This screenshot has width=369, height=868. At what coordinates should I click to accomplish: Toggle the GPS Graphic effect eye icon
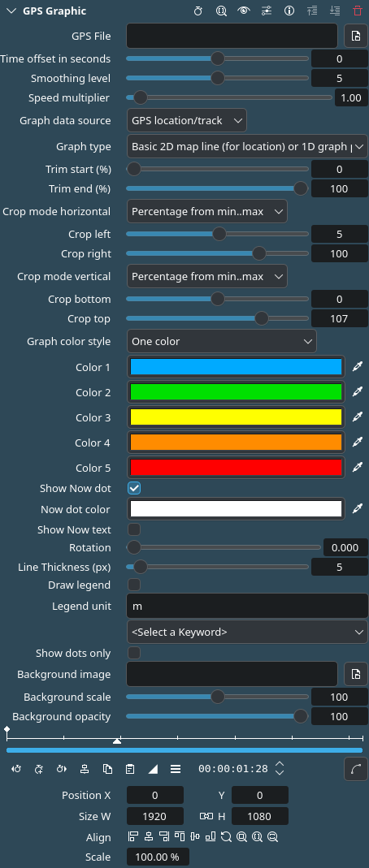pos(244,11)
